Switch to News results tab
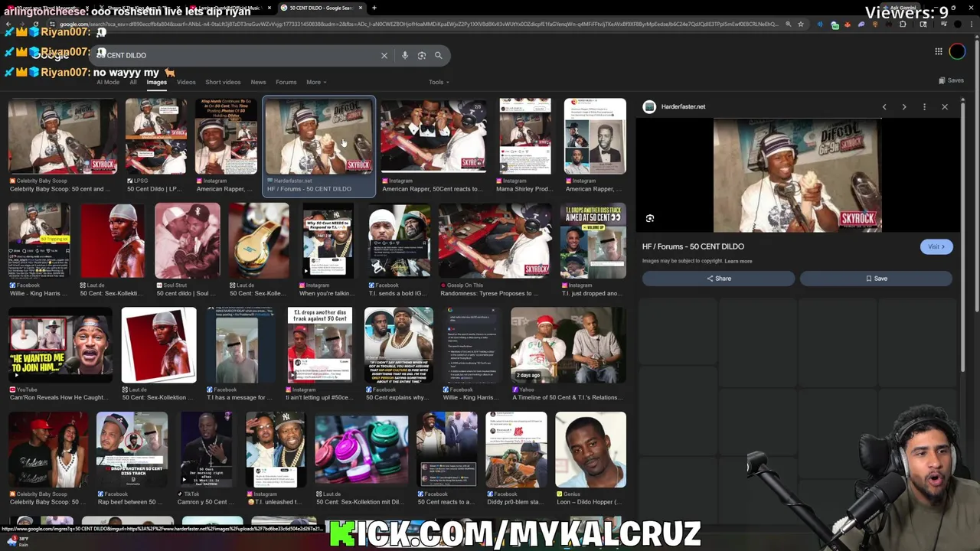This screenshot has width=980, height=551. [x=258, y=82]
